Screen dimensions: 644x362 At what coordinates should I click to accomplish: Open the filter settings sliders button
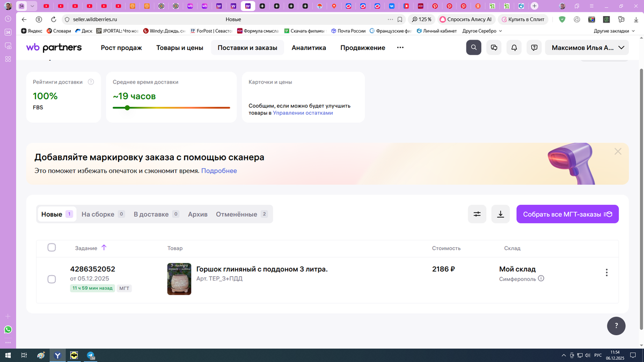tap(477, 214)
